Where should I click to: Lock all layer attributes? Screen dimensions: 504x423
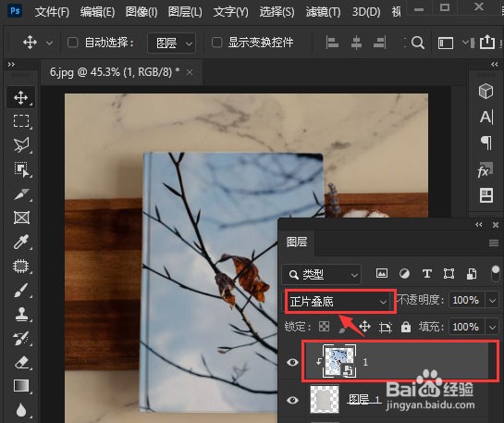point(406,327)
